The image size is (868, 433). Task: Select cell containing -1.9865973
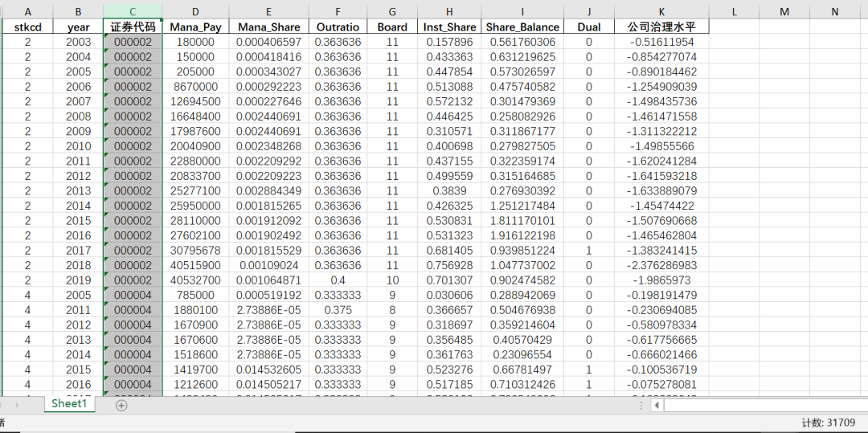661,280
